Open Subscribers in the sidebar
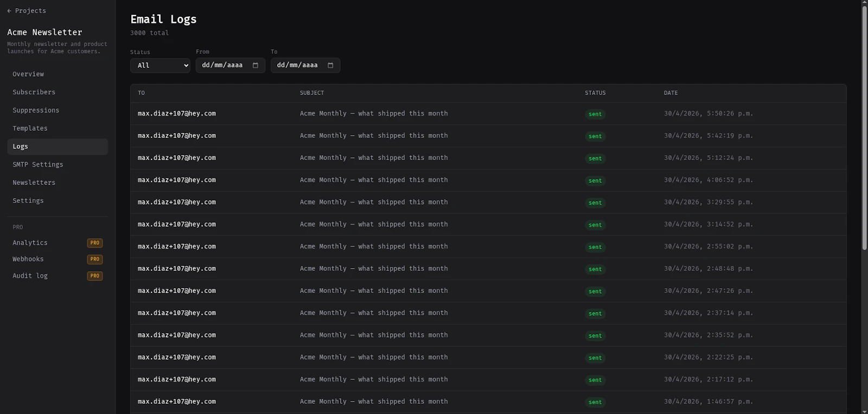Screen dimensions: 868x414 pyautogui.click(x=58, y=92)
